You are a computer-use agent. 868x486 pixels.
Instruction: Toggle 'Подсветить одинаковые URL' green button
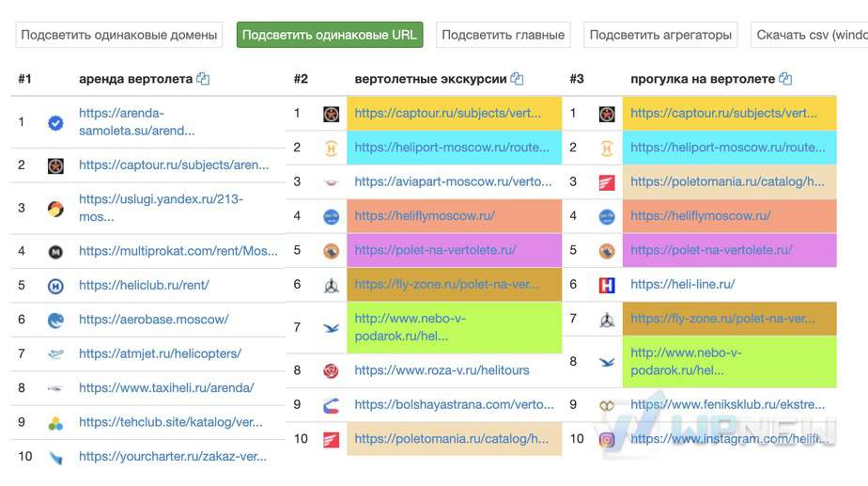click(x=330, y=35)
